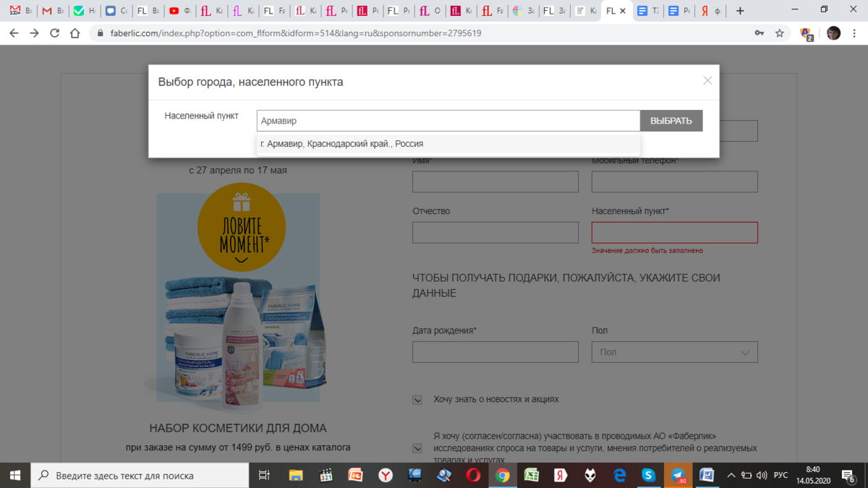Open Chrome three-dot menu
The image size is (868, 488).
[854, 33]
